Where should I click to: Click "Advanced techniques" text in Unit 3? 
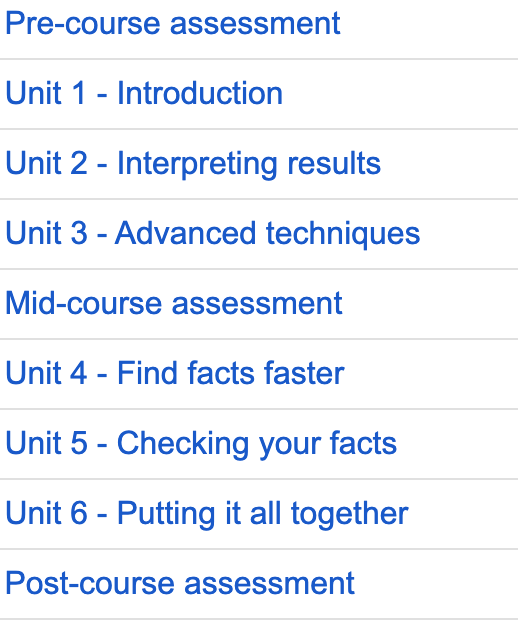pyautogui.click(x=268, y=234)
